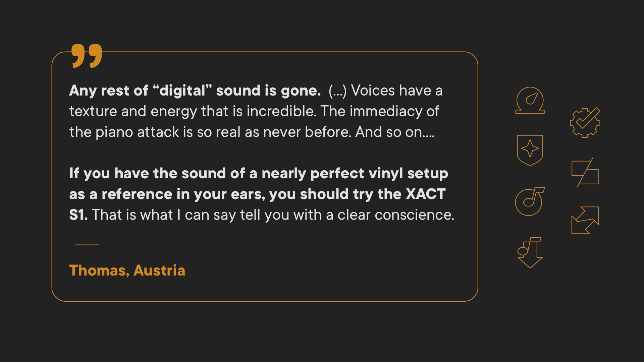This screenshot has height=362, width=644.
Task: Click the parenthesized ellipsis in the quote
Action: click(337, 91)
